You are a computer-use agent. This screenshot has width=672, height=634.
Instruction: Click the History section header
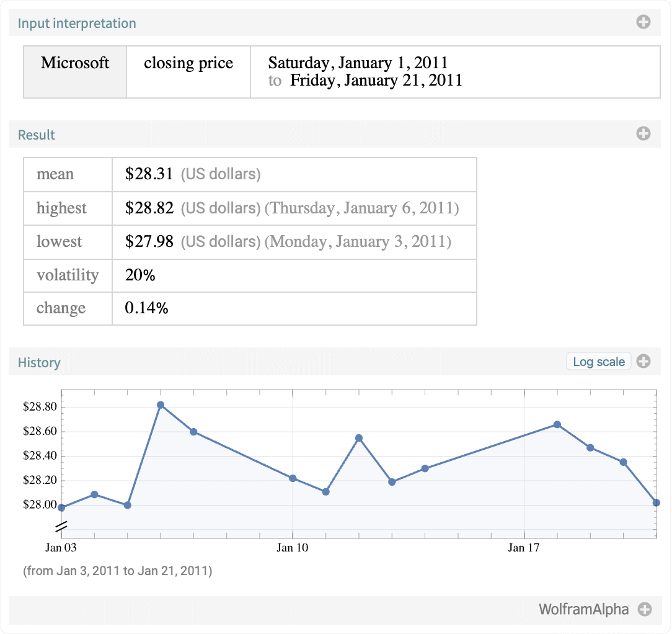coord(39,363)
